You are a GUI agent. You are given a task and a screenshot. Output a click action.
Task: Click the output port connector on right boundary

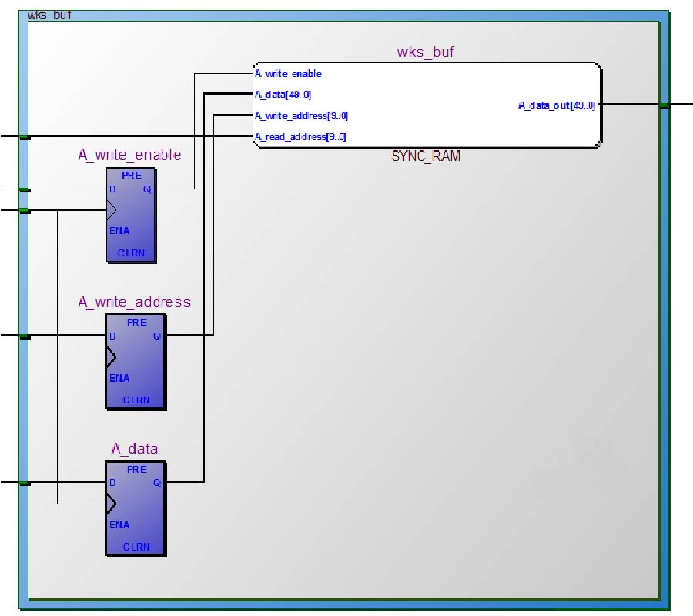coord(665,105)
